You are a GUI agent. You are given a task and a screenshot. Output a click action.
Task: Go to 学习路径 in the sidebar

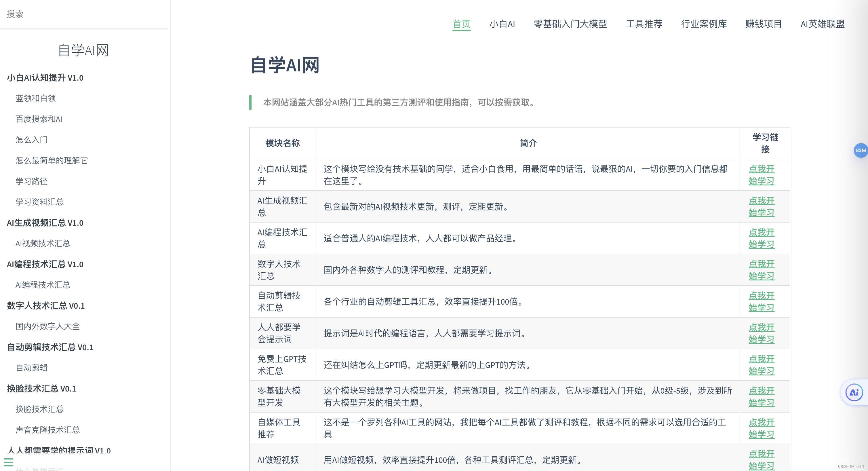(32, 181)
